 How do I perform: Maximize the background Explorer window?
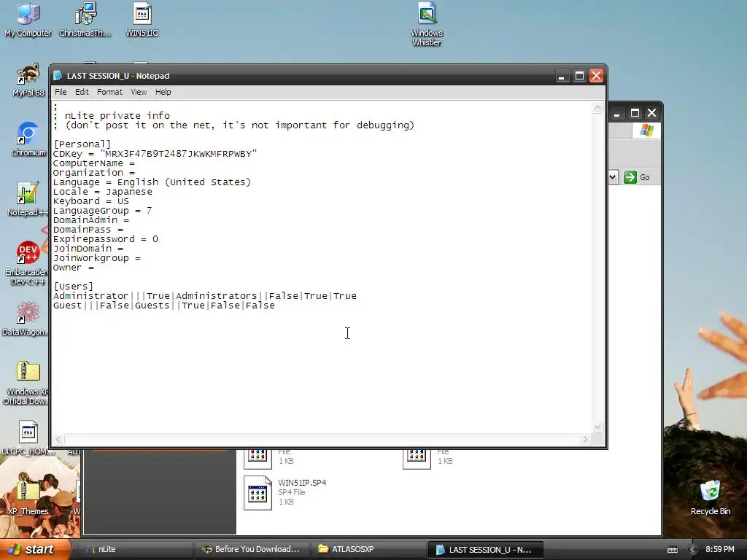tap(635, 113)
